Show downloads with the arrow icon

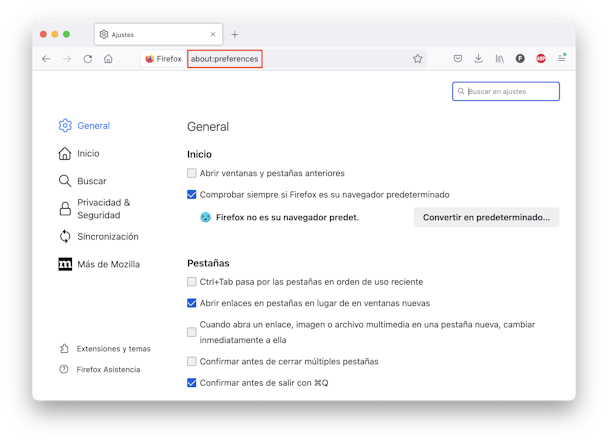pyautogui.click(x=478, y=59)
